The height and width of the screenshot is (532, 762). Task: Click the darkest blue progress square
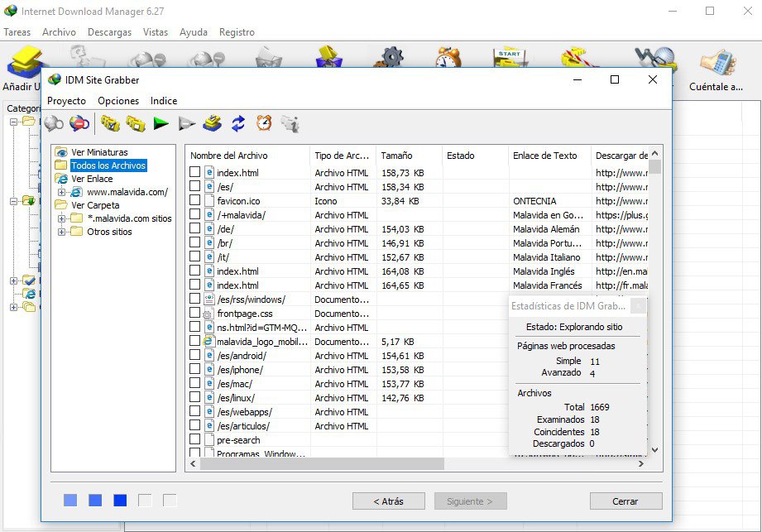point(120,501)
